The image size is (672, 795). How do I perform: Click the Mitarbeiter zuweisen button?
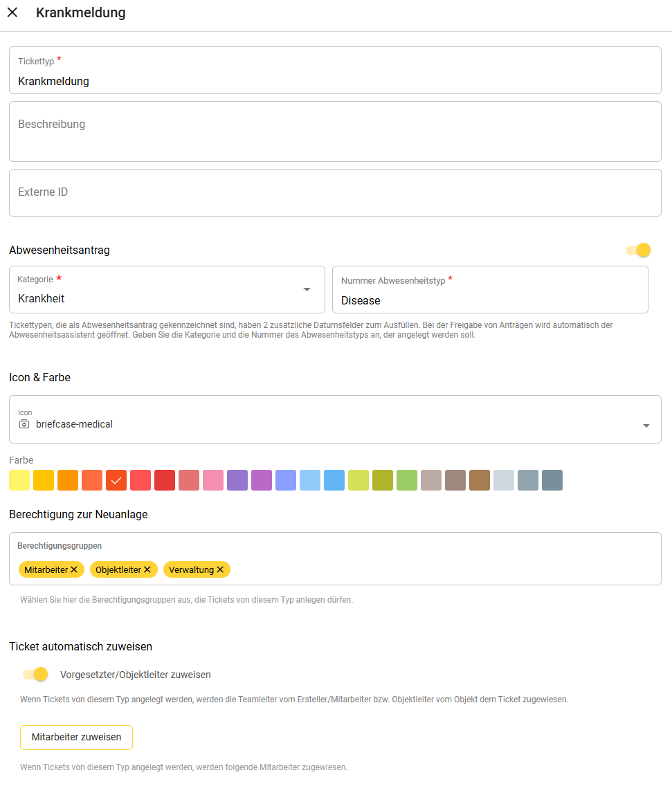[76, 737]
